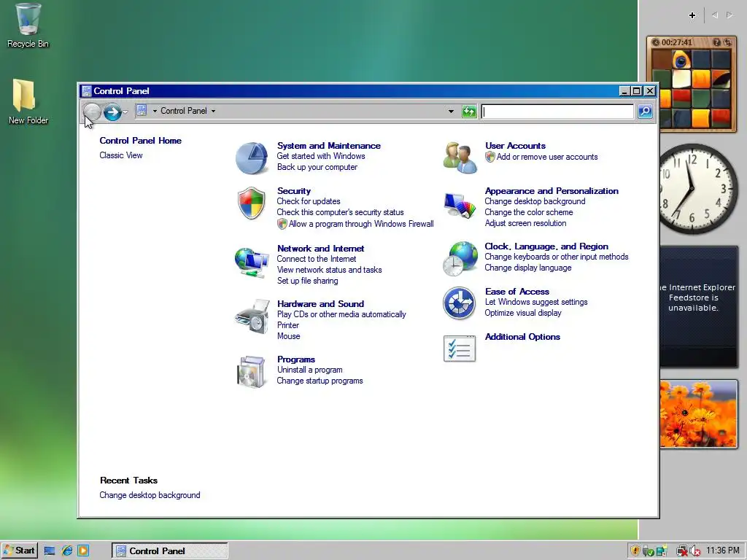Viewport: 747px width, 560px height.
Task: Click the View network status and tasks link
Action: pos(330,270)
